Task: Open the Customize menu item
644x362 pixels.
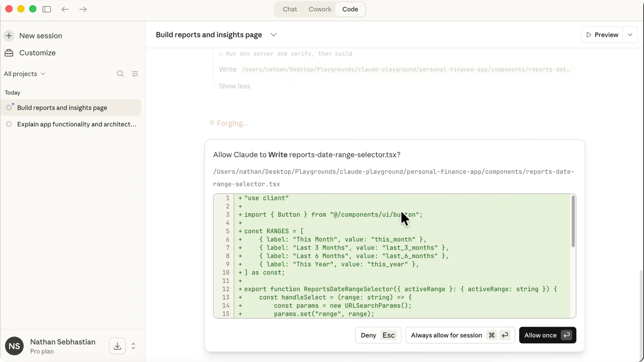Action: [x=37, y=53]
